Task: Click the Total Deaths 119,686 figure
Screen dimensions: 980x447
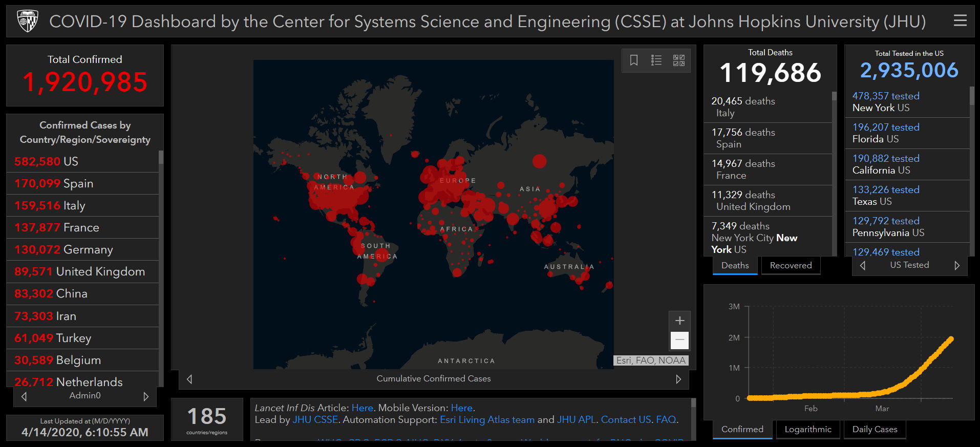Action: tap(771, 73)
